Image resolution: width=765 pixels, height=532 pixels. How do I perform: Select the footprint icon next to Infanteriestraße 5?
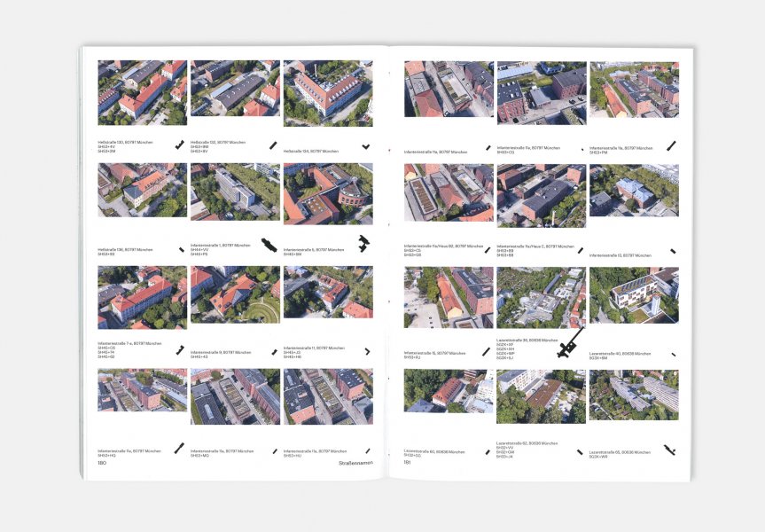pos(363,242)
